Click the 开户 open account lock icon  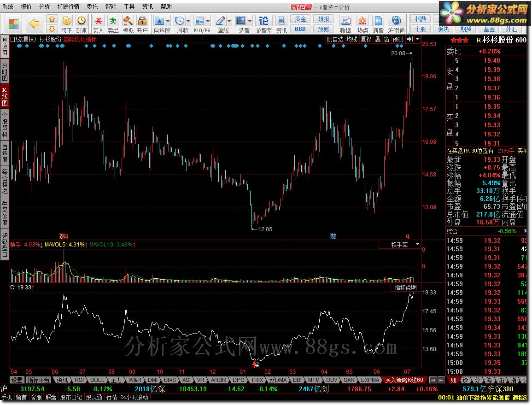(142, 24)
